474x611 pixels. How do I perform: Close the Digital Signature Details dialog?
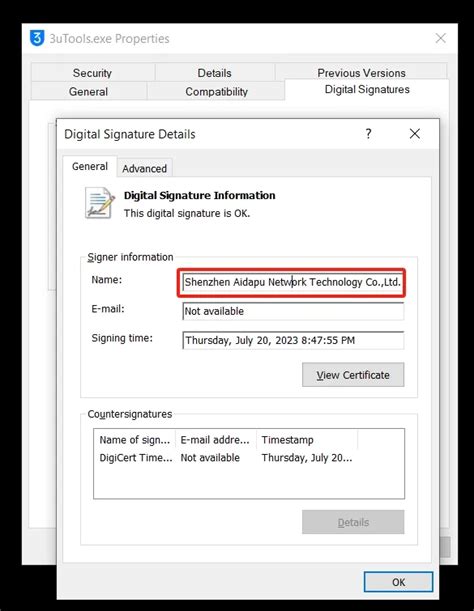(415, 134)
